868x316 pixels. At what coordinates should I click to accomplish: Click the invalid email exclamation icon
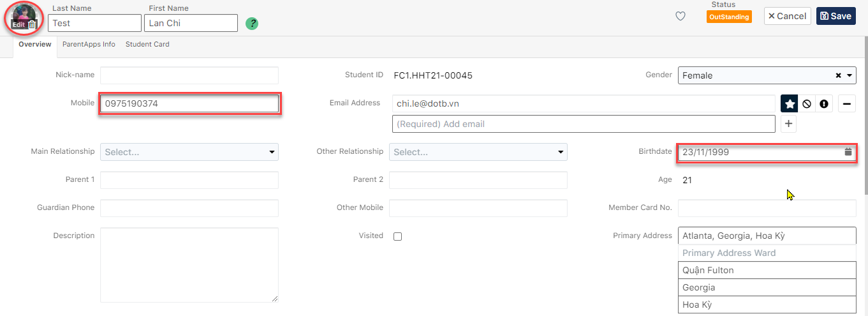(824, 103)
